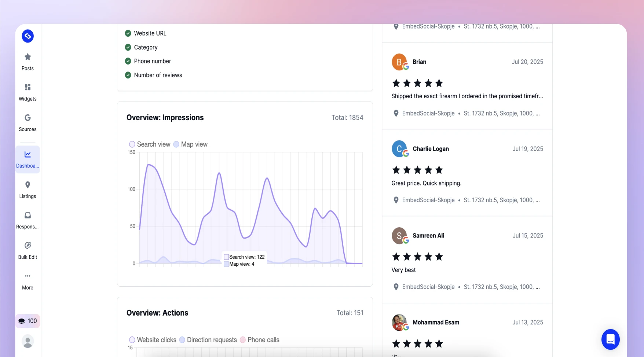Open the Bulk Edit icon
644x357 pixels.
(x=28, y=246)
